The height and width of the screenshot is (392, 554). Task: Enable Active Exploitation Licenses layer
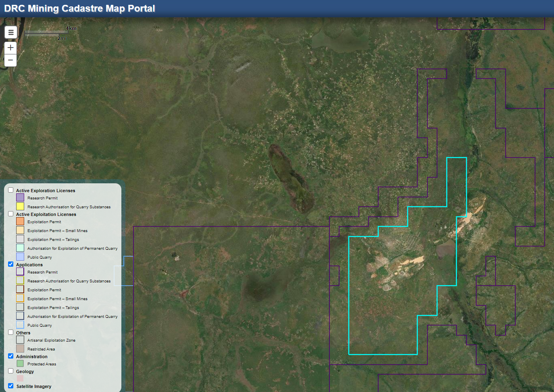[x=11, y=214]
